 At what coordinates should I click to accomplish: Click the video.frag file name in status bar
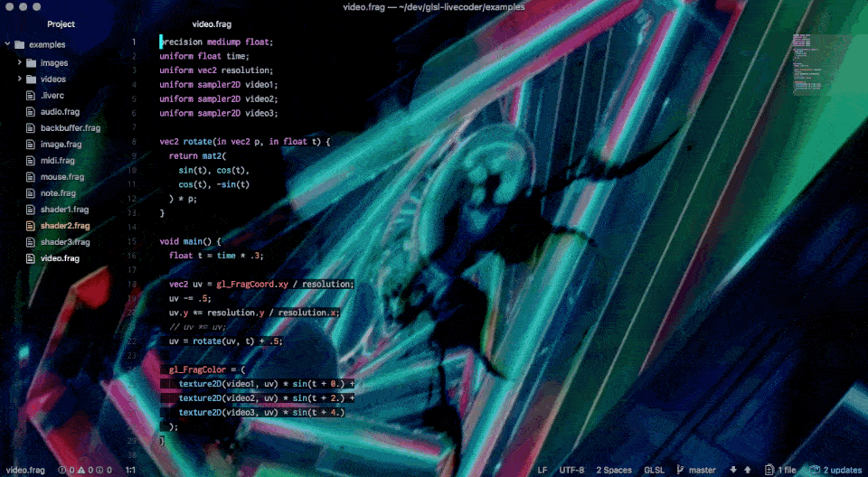25,470
